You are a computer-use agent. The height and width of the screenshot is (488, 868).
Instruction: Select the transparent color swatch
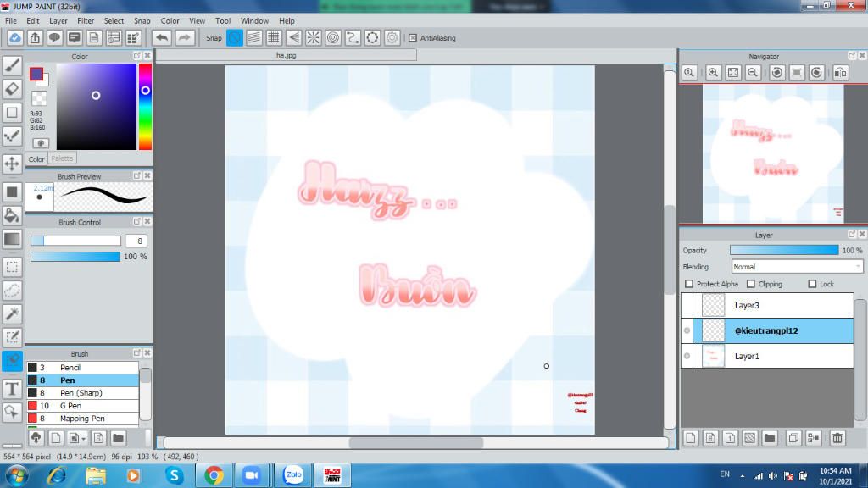click(x=39, y=98)
